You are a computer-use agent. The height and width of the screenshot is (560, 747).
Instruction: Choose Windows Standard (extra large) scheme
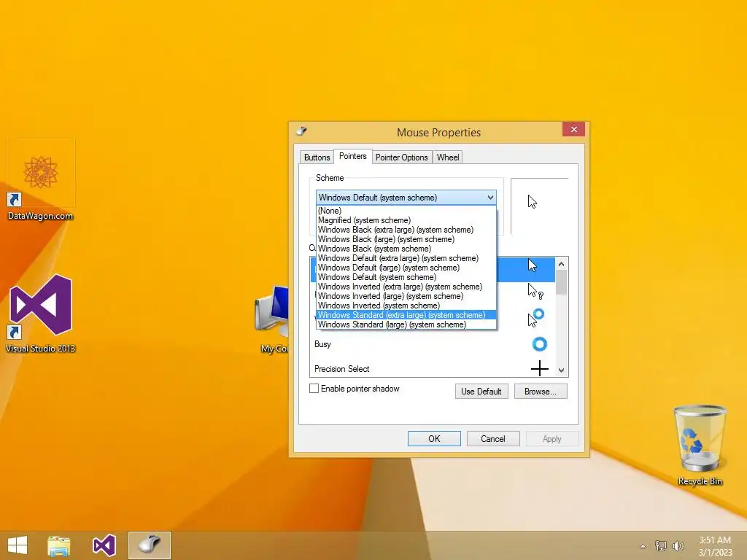(406, 315)
